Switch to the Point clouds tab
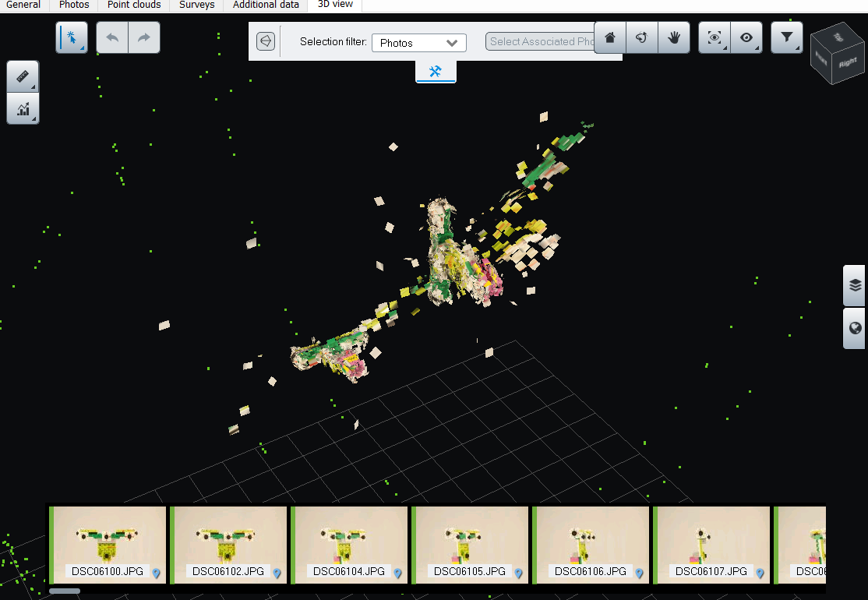 (x=134, y=5)
